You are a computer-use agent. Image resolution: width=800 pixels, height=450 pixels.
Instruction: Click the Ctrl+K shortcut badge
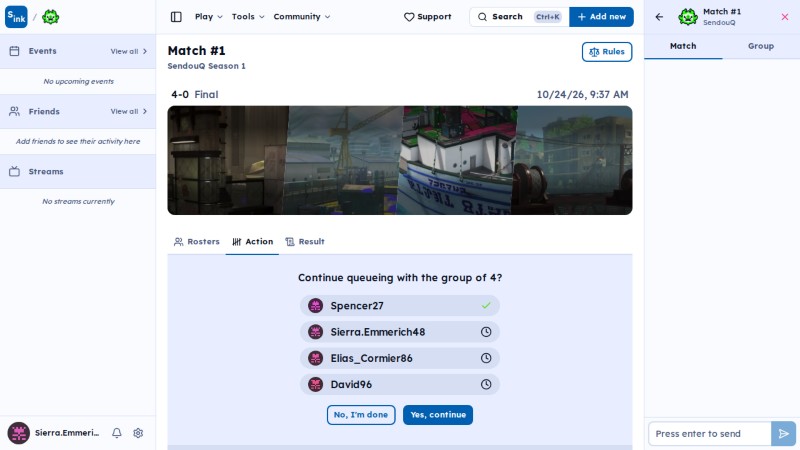548,17
